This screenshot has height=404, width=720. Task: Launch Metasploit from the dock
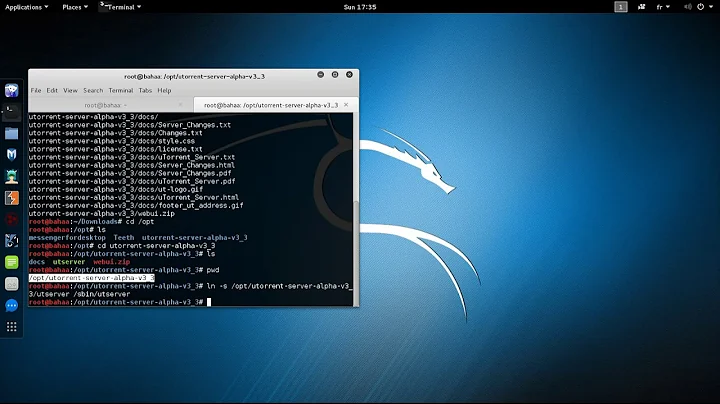click(x=11, y=155)
